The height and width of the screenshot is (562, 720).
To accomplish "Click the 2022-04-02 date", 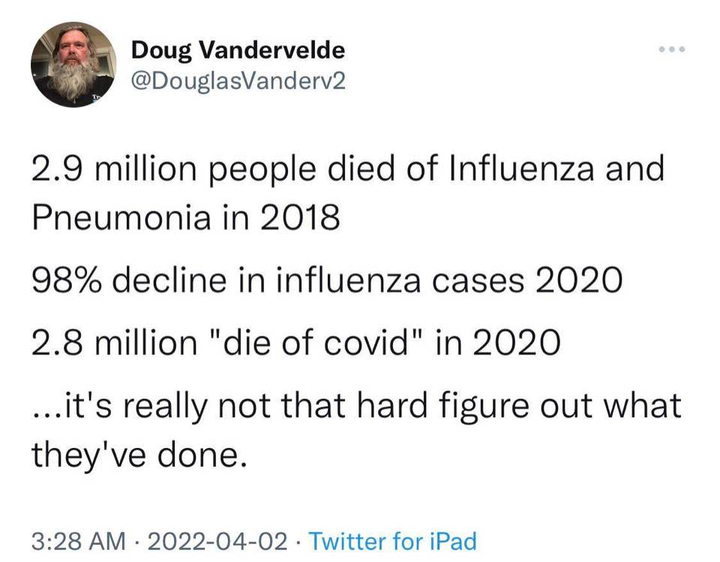I will point(216,542).
